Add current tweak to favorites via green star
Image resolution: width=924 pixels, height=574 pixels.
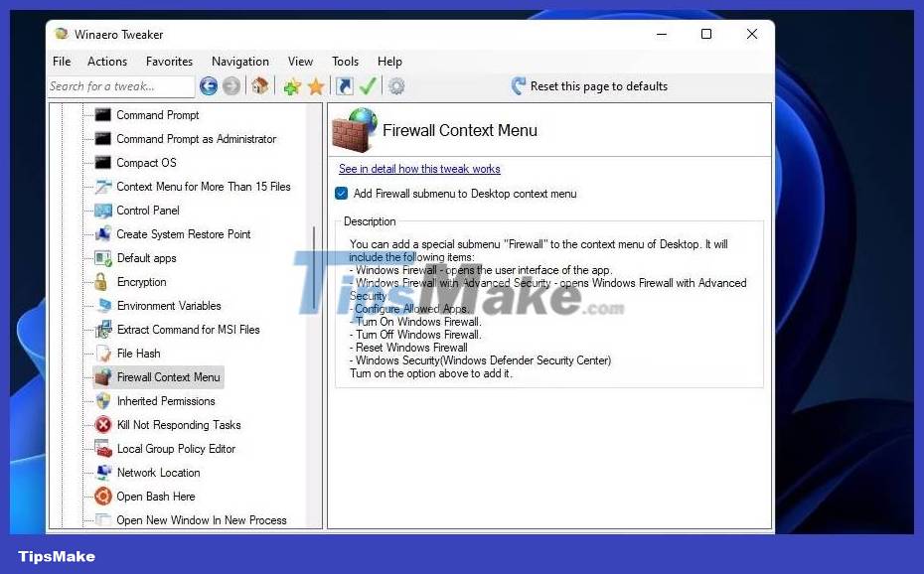pos(292,86)
